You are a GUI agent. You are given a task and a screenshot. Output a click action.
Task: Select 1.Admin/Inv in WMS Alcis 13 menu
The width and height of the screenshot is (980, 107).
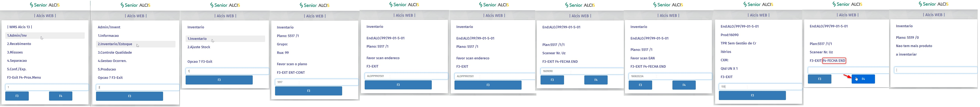17,36
